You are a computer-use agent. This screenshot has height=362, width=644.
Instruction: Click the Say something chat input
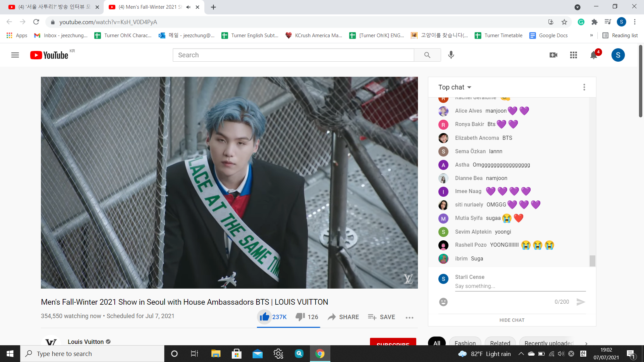tap(520, 286)
